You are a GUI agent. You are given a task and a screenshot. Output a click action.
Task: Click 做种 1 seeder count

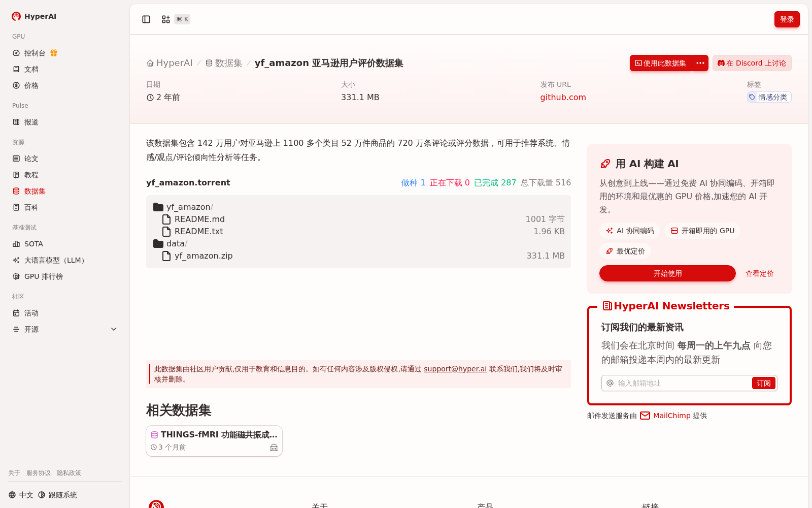[x=413, y=182]
